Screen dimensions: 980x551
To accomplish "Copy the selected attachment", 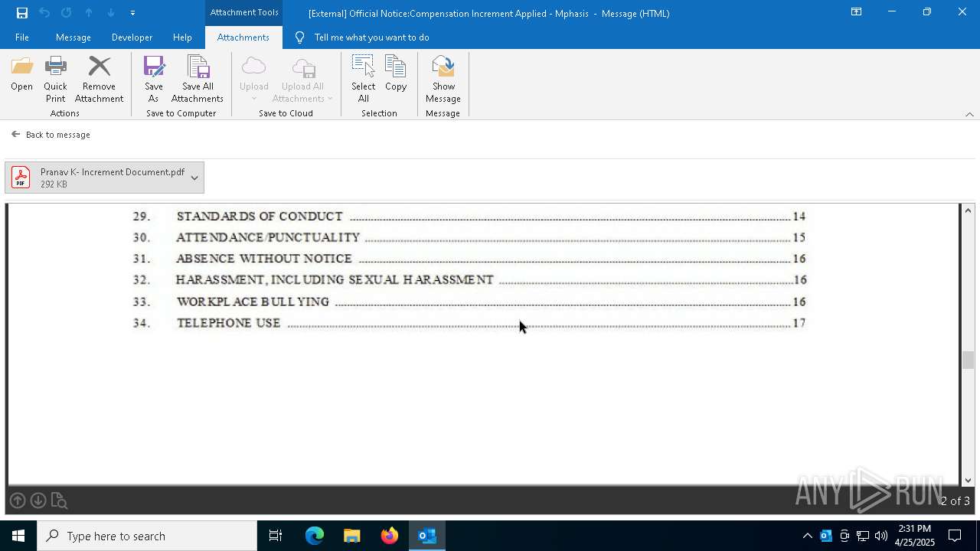I will pyautogui.click(x=396, y=73).
